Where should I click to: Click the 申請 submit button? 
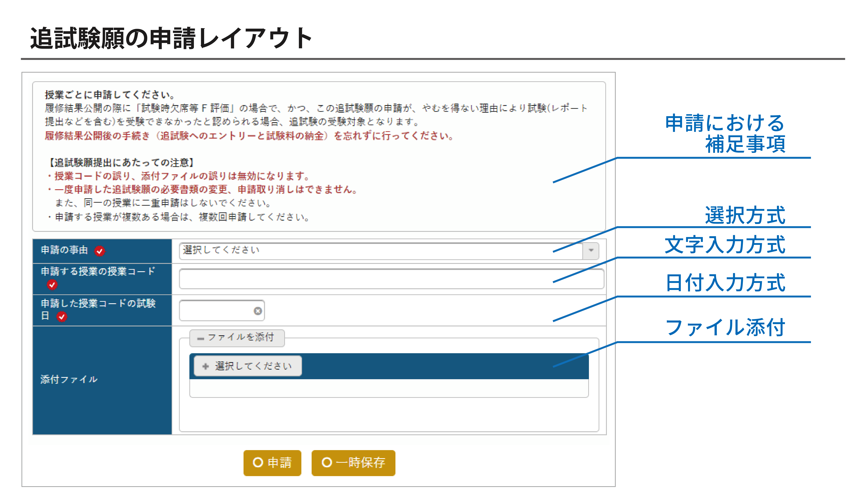pyautogui.click(x=272, y=463)
